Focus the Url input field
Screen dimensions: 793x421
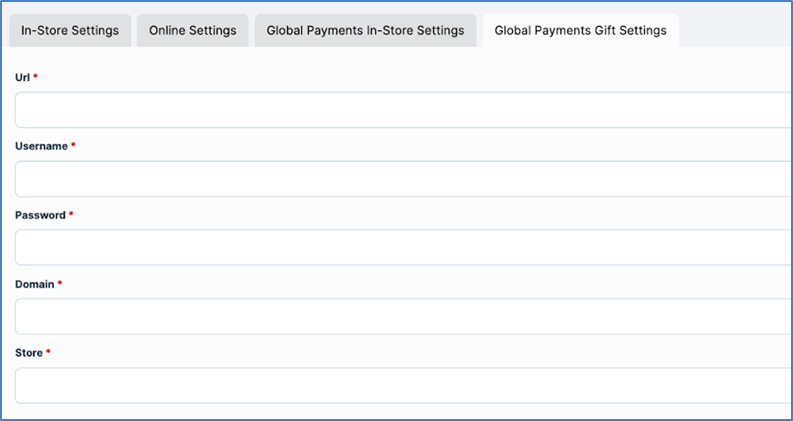click(x=400, y=110)
